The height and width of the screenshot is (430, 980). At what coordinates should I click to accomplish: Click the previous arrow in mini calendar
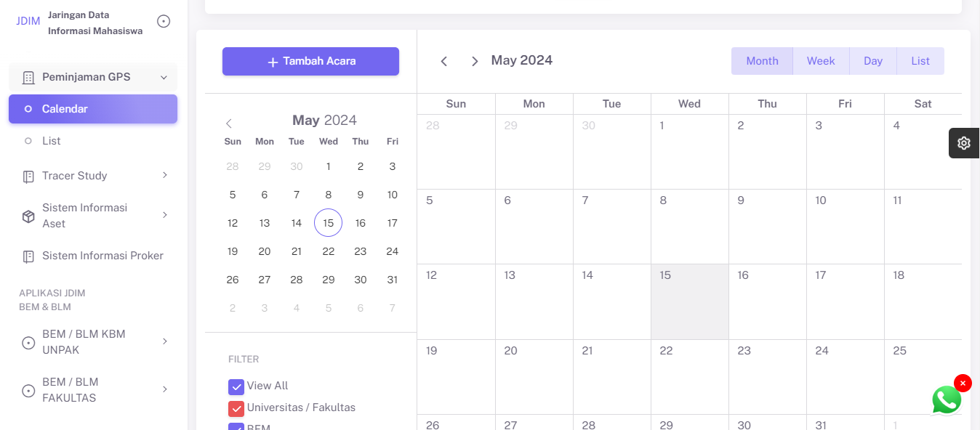[x=229, y=123]
